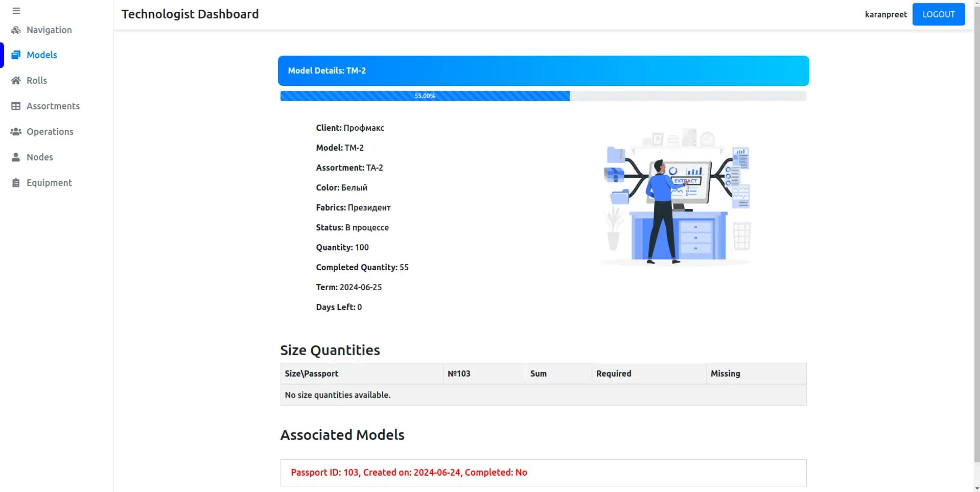Click the Operations people icon

pyautogui.click(x=16, y=131)
